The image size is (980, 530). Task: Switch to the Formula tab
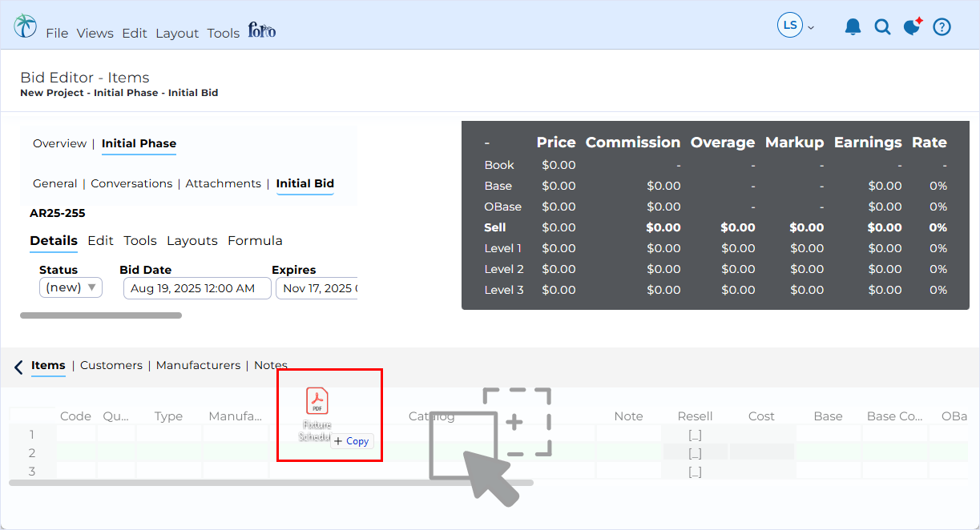255,240
